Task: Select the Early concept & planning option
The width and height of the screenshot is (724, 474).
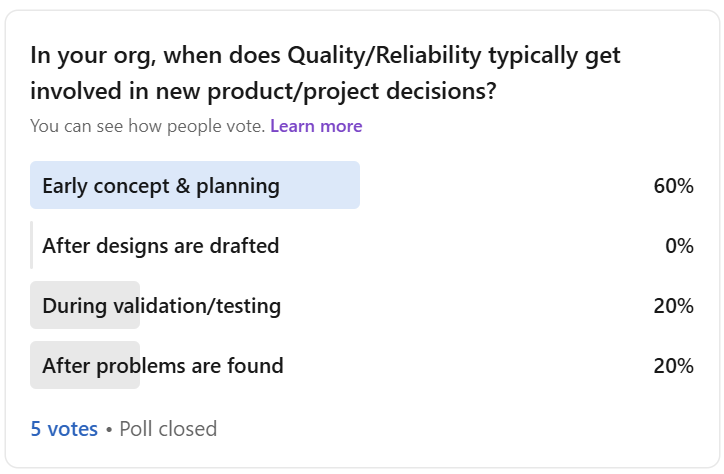Action: [x=161, y=186]
